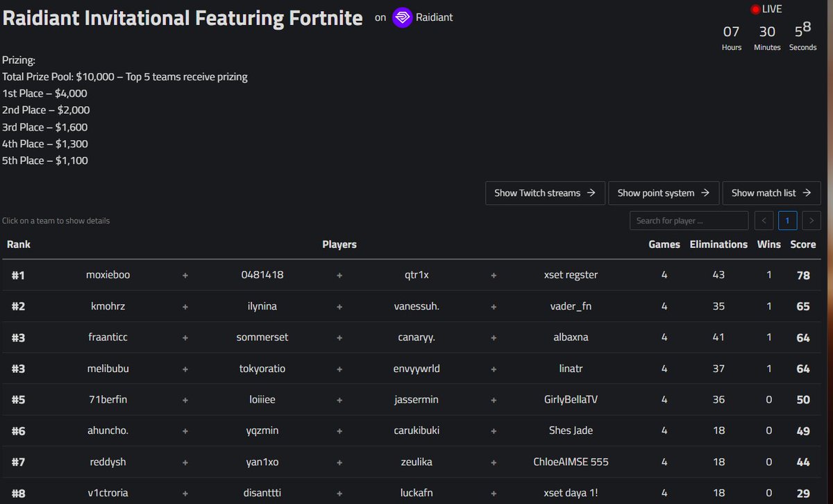Select player kmohrz
The height and width of the screenshot is (504, 833).
click(x=108, y=306)
